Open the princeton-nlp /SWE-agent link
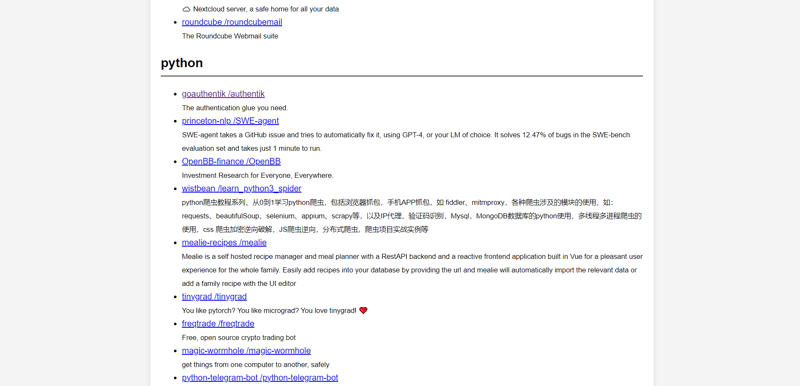 point(230,121)
